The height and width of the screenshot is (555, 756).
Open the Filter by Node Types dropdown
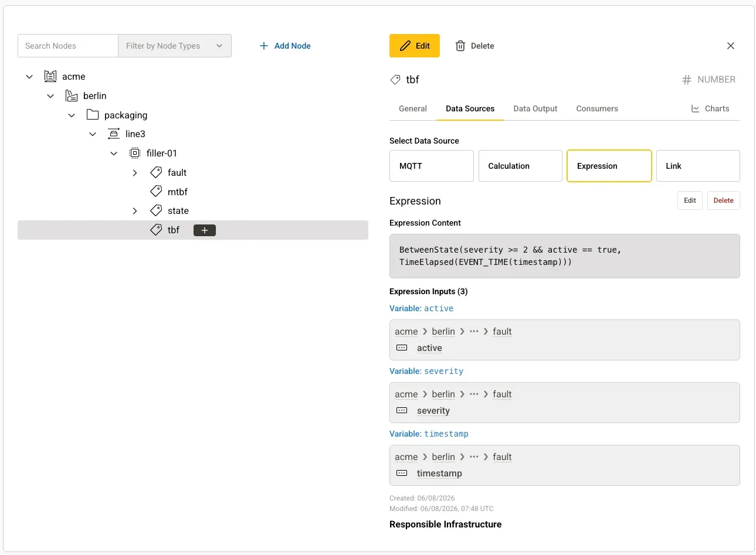(x=175, y=46)
